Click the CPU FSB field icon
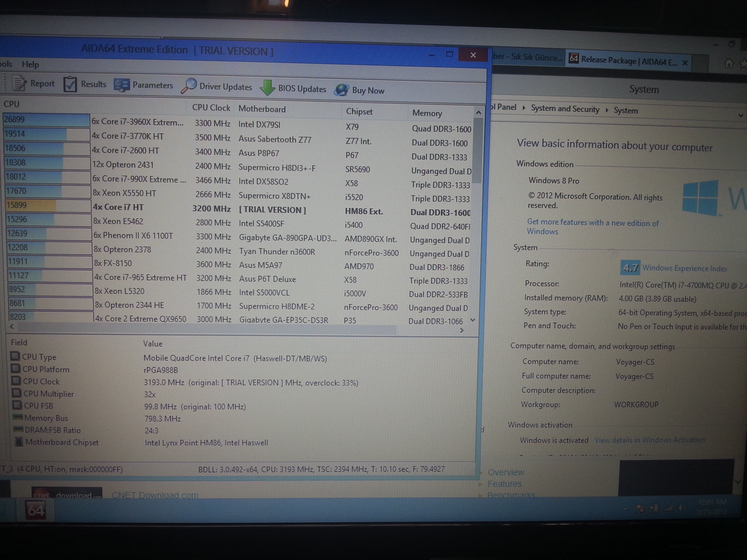Screen dimensions: 747x560 (17, 405)
